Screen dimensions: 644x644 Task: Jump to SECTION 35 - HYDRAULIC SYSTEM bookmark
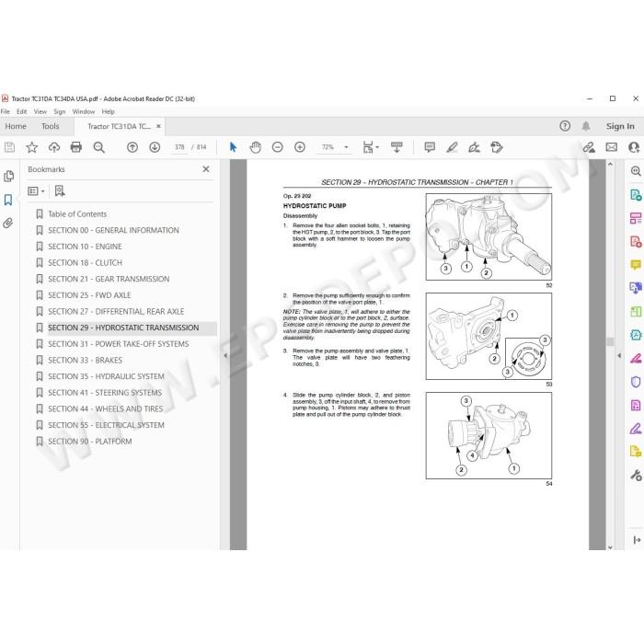click(106, 376)
